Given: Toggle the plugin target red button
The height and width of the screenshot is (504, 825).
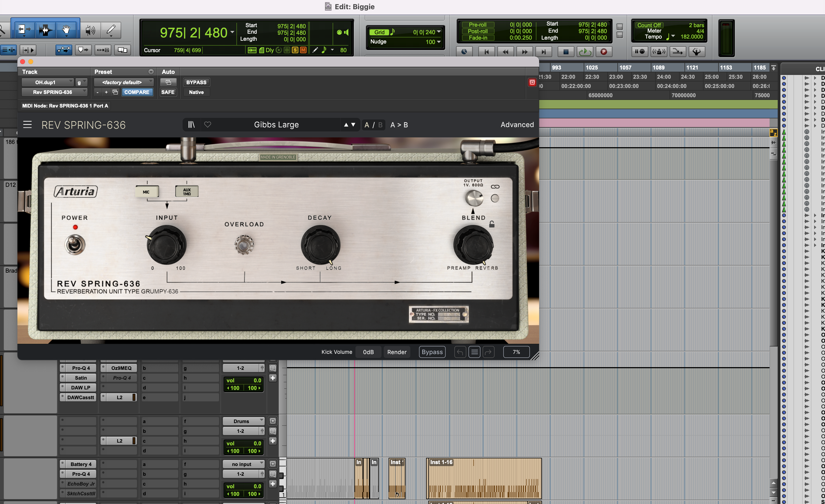Looking at the screenshot, I should pos(532,82).
